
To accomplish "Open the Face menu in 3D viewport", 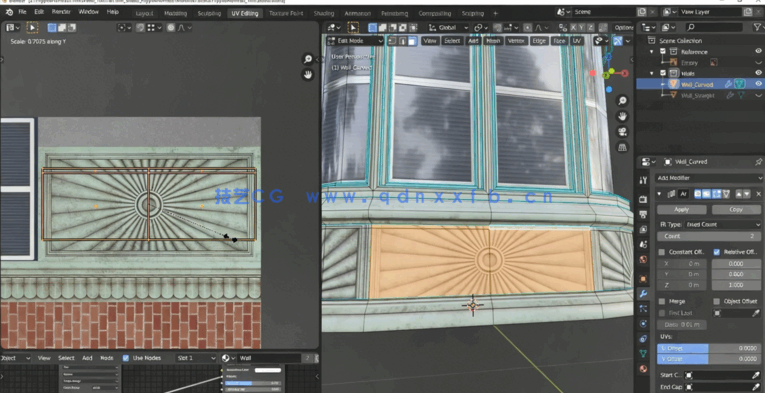I will (559, 41).
